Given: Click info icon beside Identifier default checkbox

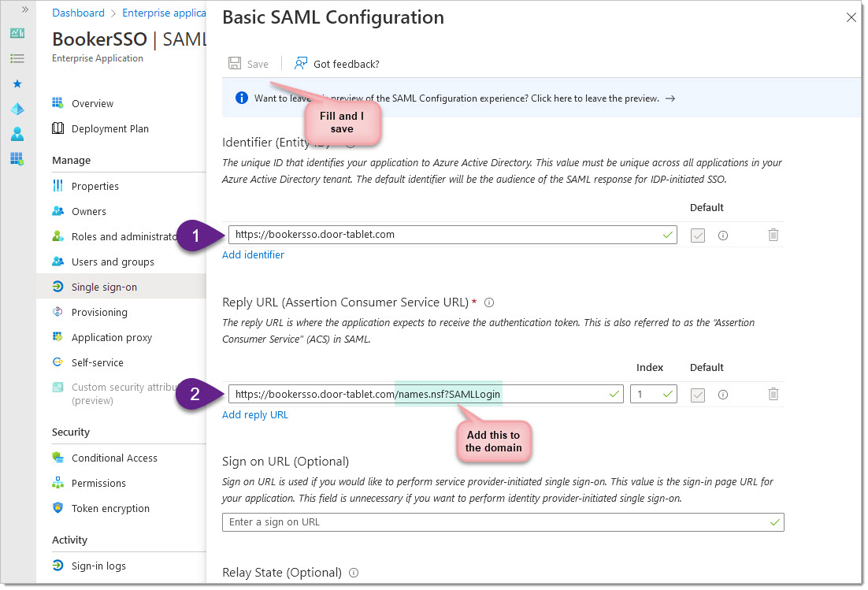Looking at the screenshot, I should (x=722, y=235).
